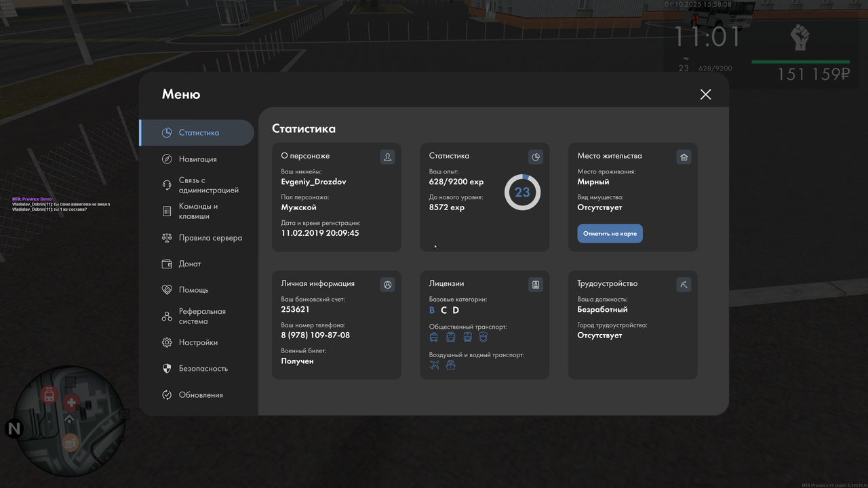
Task: Click the remaining 8572 exp value
Action: point(447,207)
